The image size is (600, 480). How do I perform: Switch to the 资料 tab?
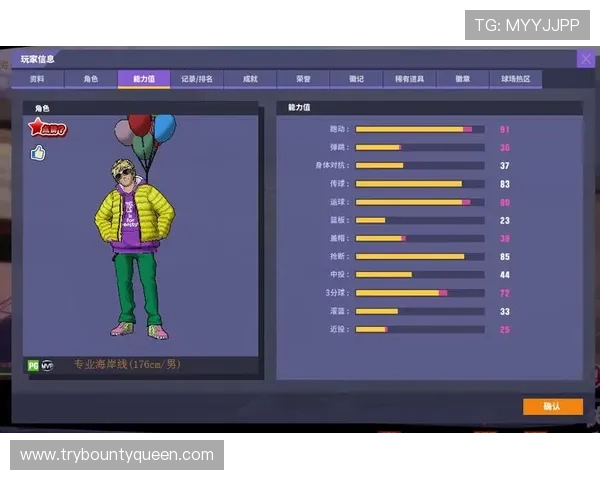click(x=38, y=79)
